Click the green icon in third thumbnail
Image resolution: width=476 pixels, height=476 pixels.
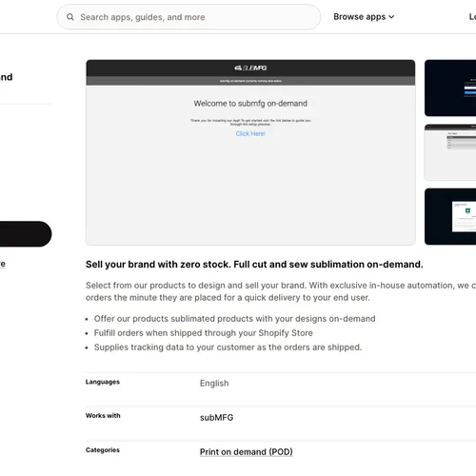click(467, 210)
